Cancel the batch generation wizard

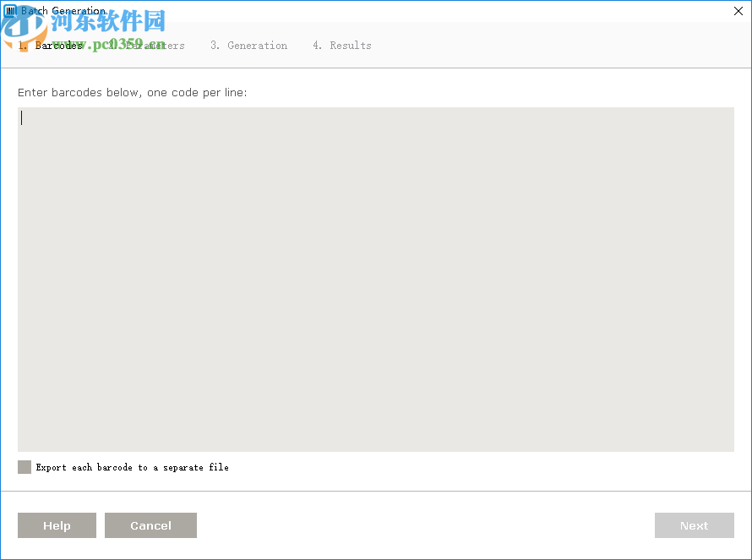pyautogui.click(x=150, y=525)
